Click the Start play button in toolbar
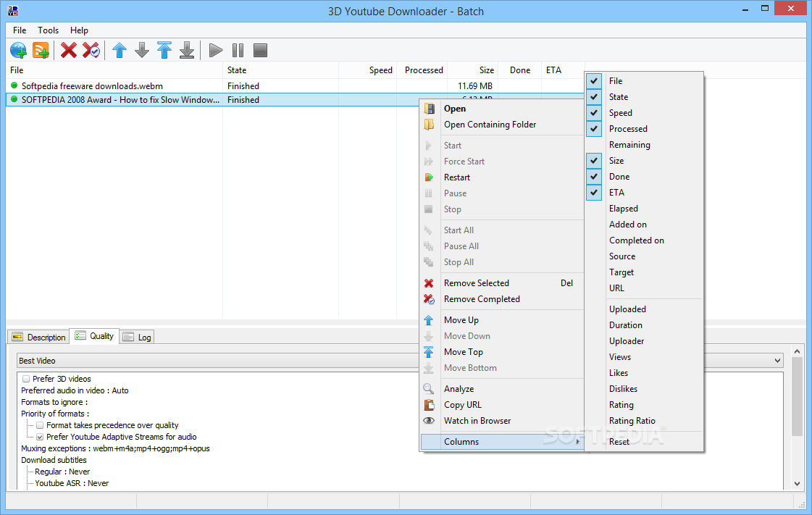 click(x=215, y=50)
